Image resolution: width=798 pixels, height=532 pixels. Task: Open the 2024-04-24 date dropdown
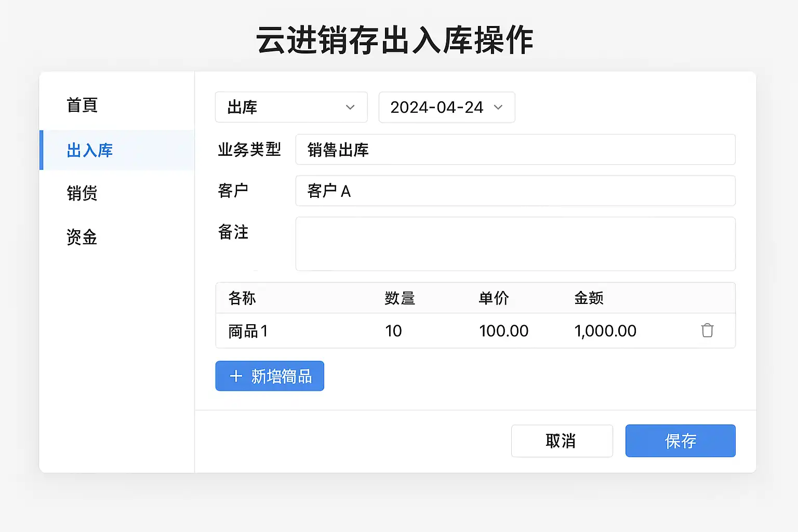click(446, 107)
